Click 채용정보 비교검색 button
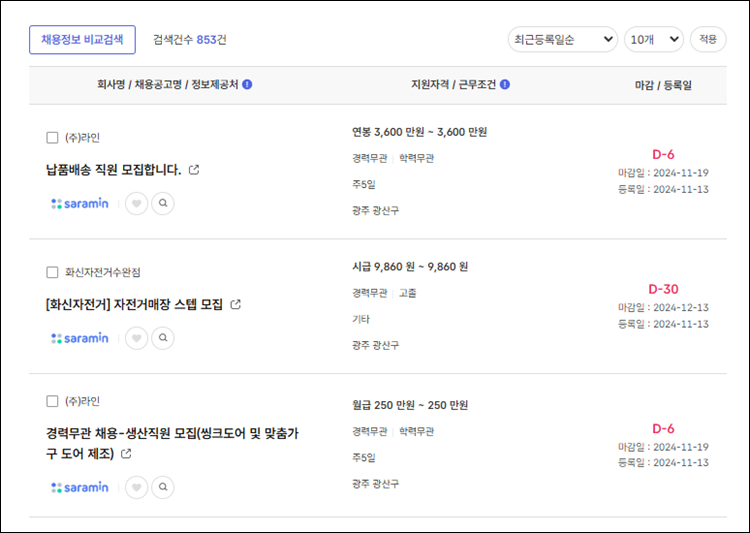The width and height of the screenshot is (750, 533). (x=82, y=40)
